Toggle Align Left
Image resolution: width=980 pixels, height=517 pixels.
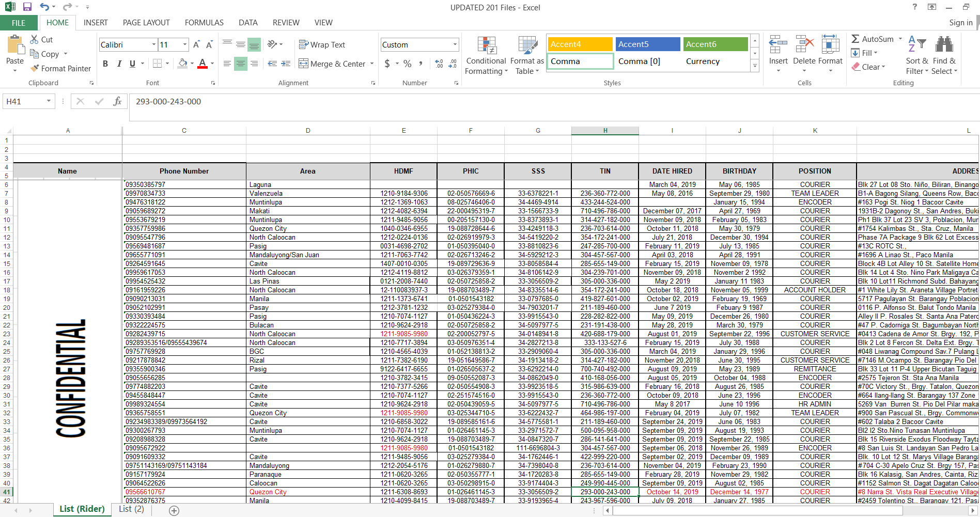pos(227,64)
